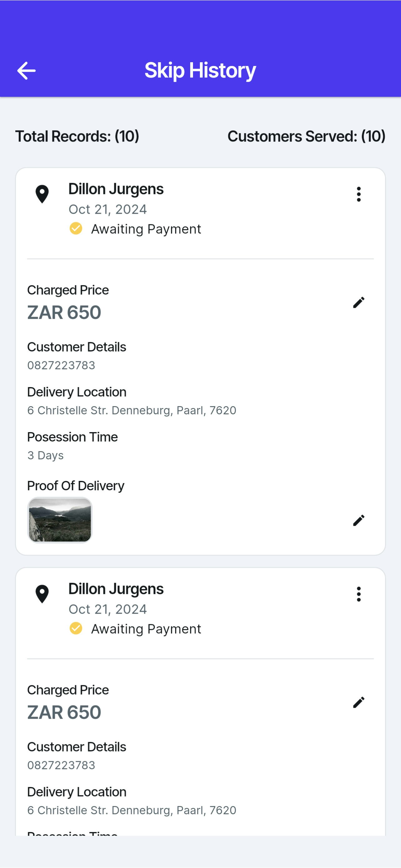401x868 pixels.
Task: Tap location pin on first record
Action: point(42,194)
